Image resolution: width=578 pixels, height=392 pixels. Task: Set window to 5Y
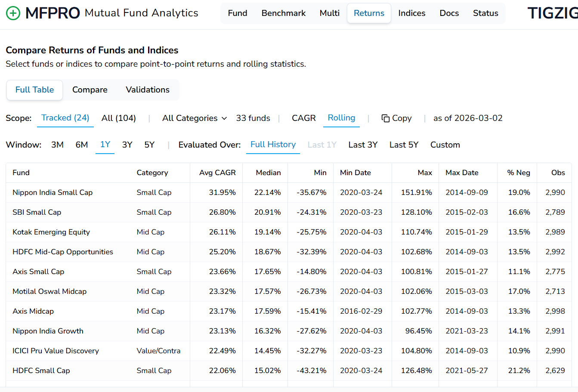pos(149,145)
